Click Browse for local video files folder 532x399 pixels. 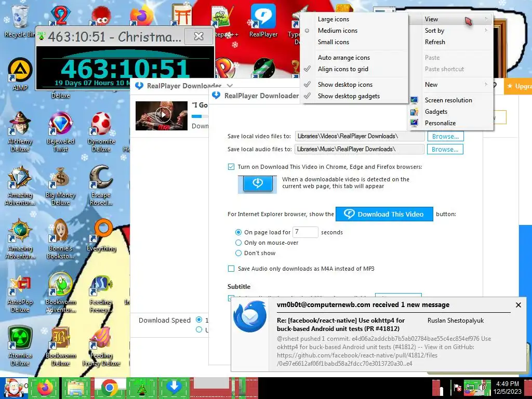point(445,137)
